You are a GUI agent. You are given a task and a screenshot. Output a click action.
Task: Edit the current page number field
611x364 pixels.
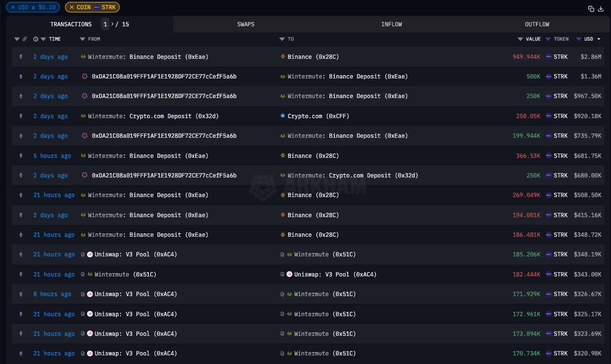105,24
